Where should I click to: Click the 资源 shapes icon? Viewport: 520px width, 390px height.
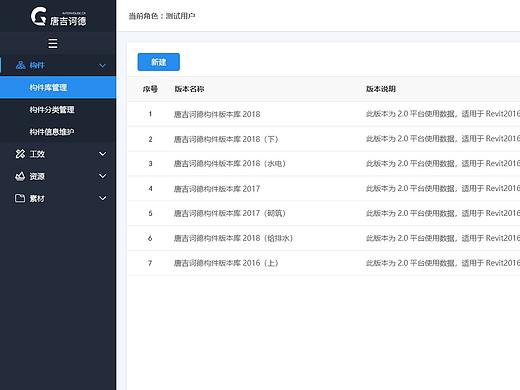tap(20, 176)
